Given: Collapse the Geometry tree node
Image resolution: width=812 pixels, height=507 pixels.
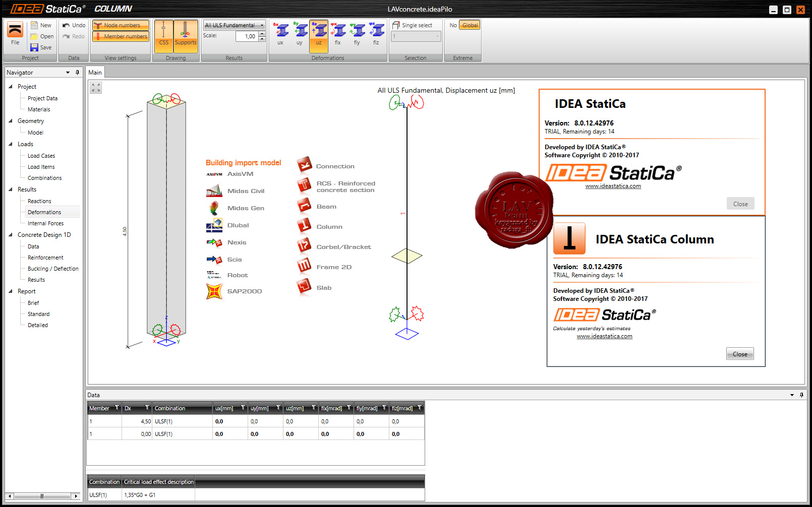Looking at the screenshot, I should 11,121.
